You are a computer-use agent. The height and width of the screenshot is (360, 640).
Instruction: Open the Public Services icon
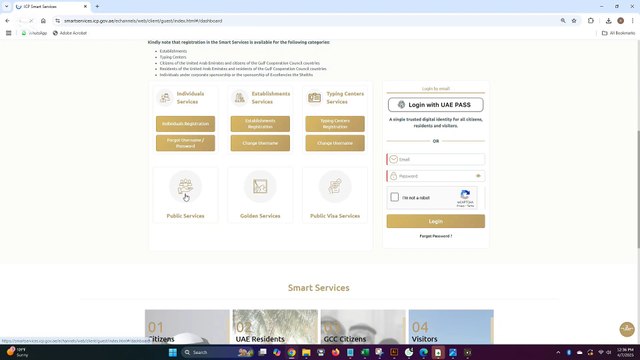tap(185, 187)
